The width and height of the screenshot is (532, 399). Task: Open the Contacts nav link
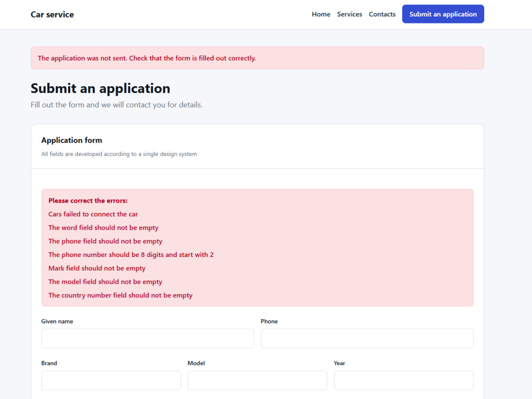382,14
